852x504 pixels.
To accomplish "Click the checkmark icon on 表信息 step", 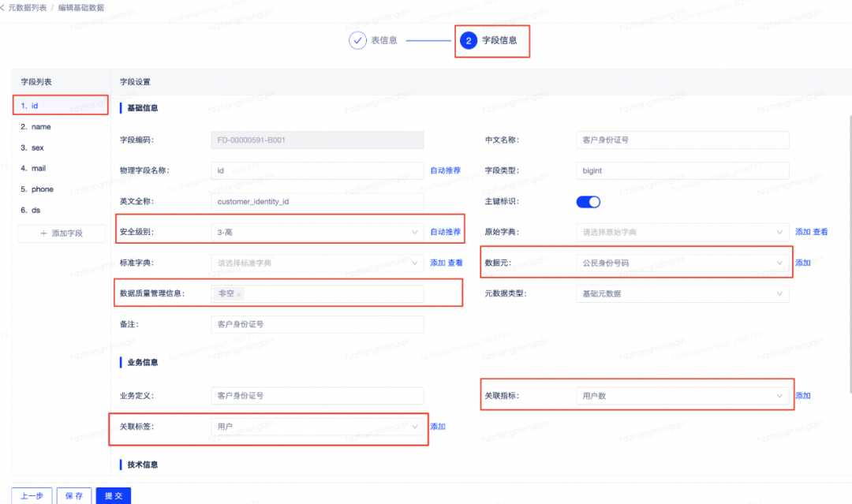I will coord(357,40).
